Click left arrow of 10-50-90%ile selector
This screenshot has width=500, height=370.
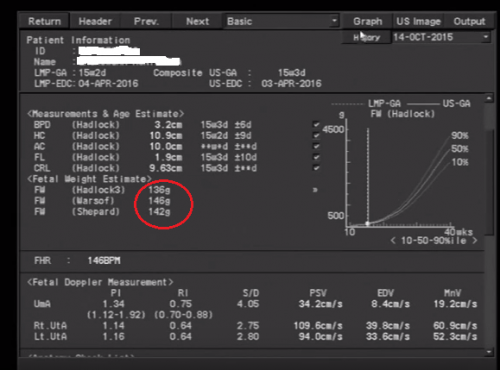pyautogui.click(x=393, y=240)
